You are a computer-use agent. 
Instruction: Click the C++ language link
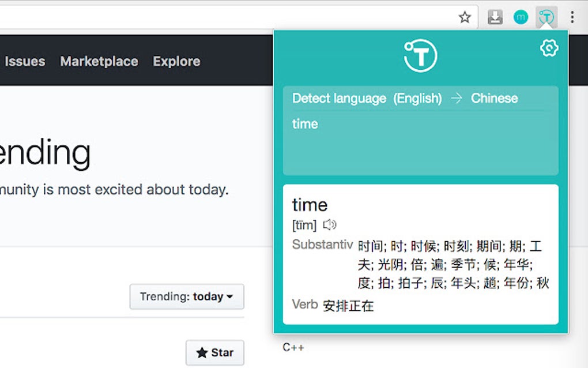tap(294, 347)
